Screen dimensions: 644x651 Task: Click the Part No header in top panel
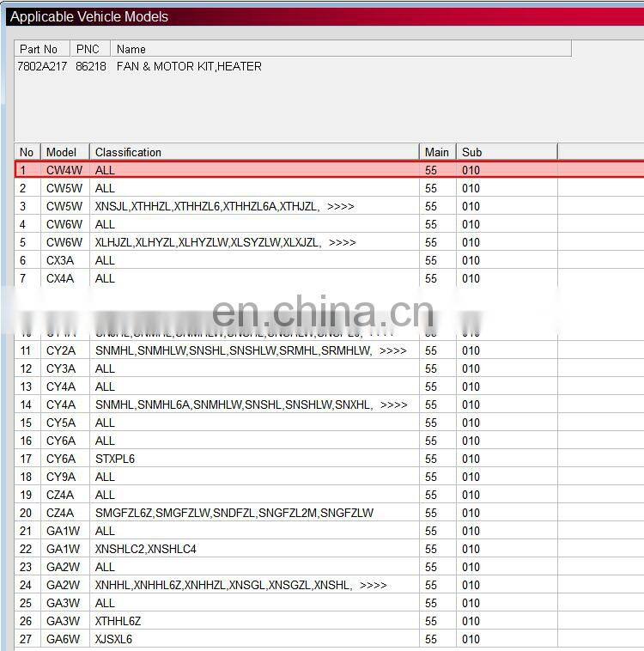40,49
